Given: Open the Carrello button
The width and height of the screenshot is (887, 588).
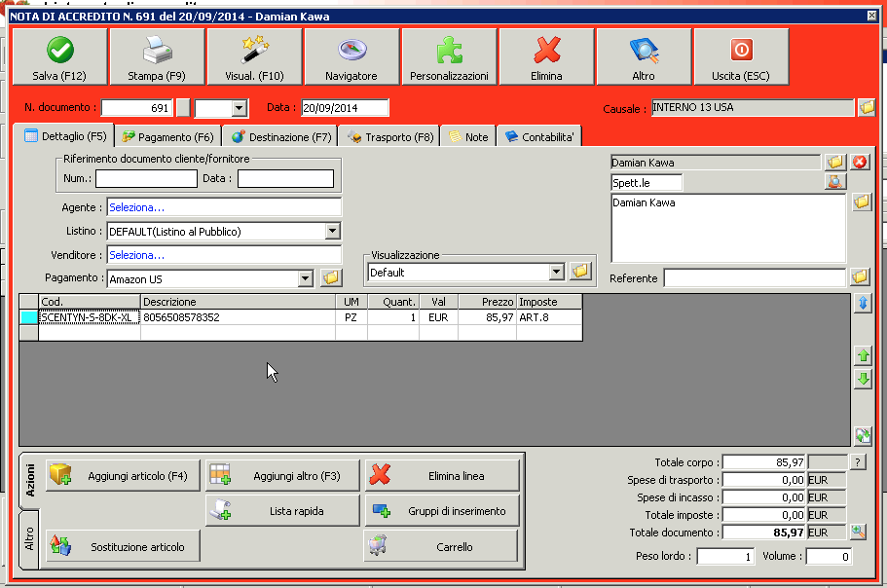Looking at the screenshot, I should (x=441, y=546).
